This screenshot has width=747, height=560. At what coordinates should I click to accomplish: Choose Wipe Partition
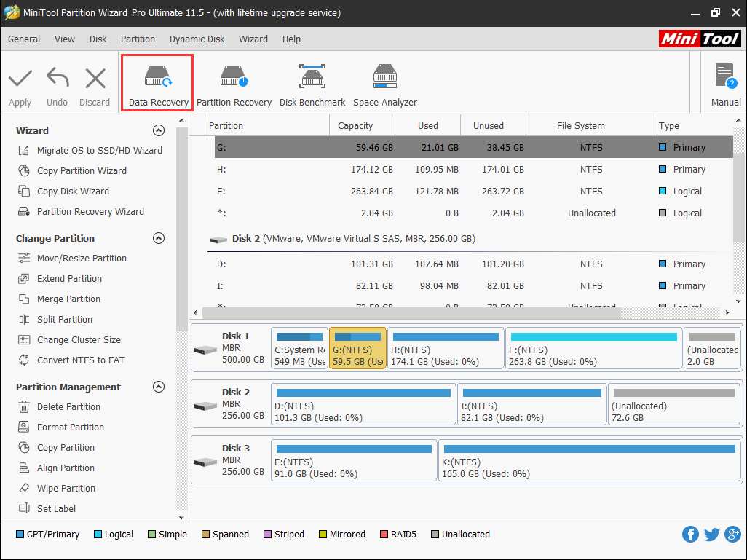click(x=57, y=489)
